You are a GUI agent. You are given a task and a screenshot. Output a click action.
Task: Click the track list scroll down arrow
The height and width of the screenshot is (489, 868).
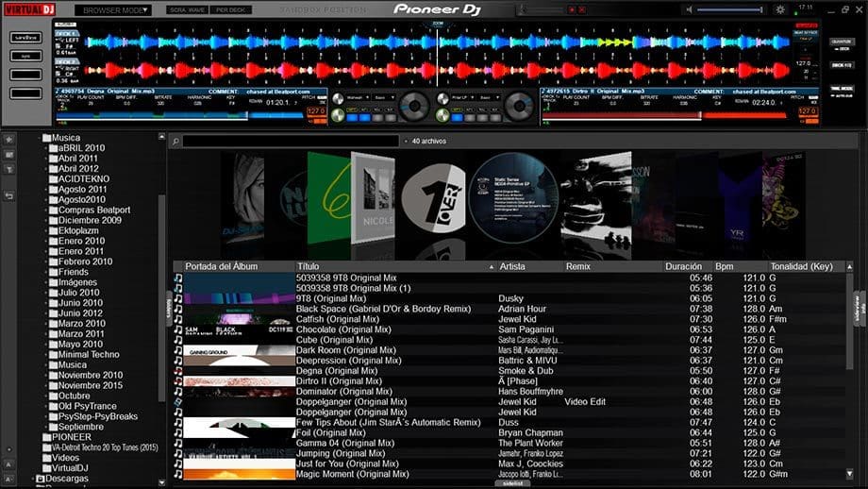click(x=850, y=474)
